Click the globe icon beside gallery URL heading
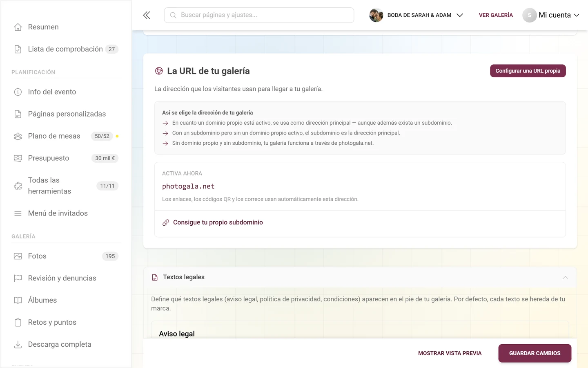The height and width of the screenshot is (368, 588). coord(159,71)
